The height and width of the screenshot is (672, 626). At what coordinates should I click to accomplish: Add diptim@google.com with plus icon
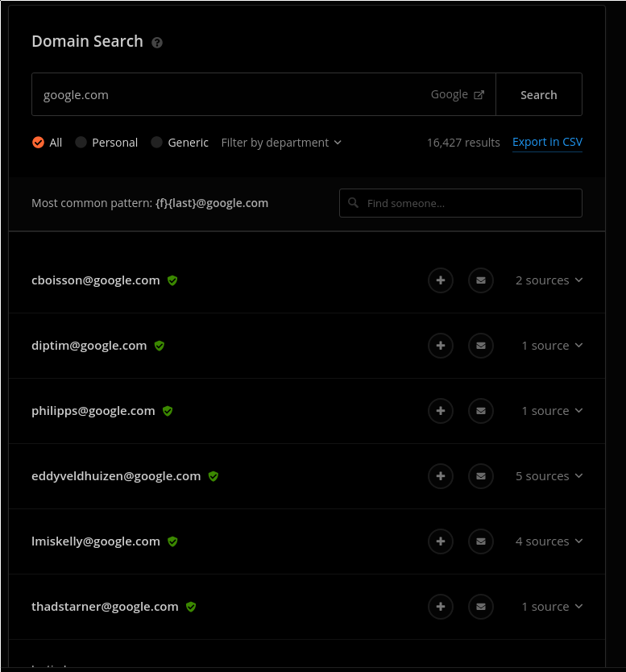(x=441, y=346)
